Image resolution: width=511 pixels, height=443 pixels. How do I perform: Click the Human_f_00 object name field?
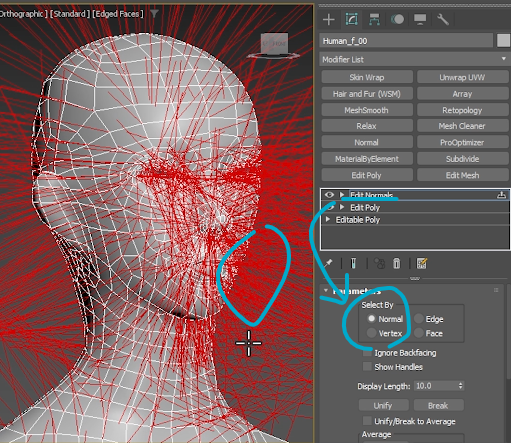coord(406,41)
